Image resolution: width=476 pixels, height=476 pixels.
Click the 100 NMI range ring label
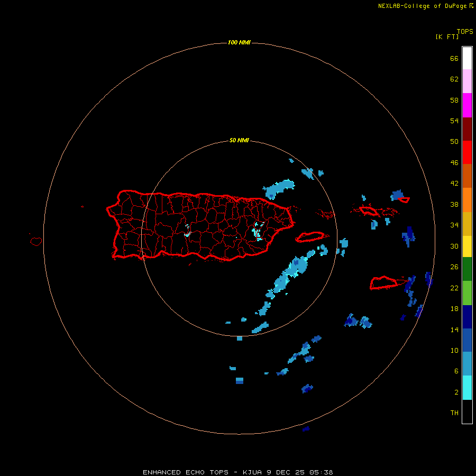point(239,42)
